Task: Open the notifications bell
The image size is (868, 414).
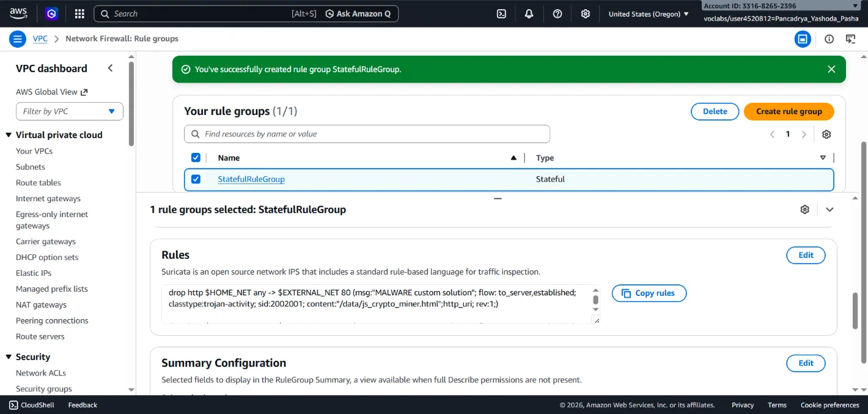Action: tap(529, 13)
